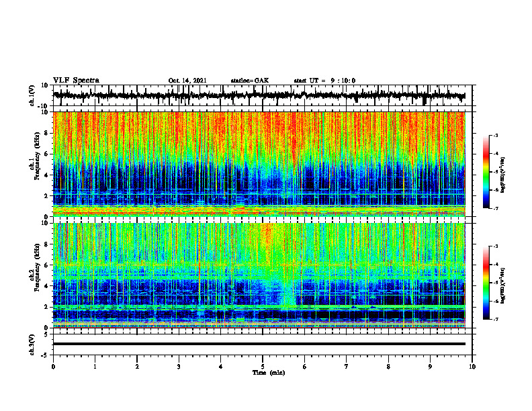
Task: Click the "9" tick on the time axis
Action: [430, 367]
